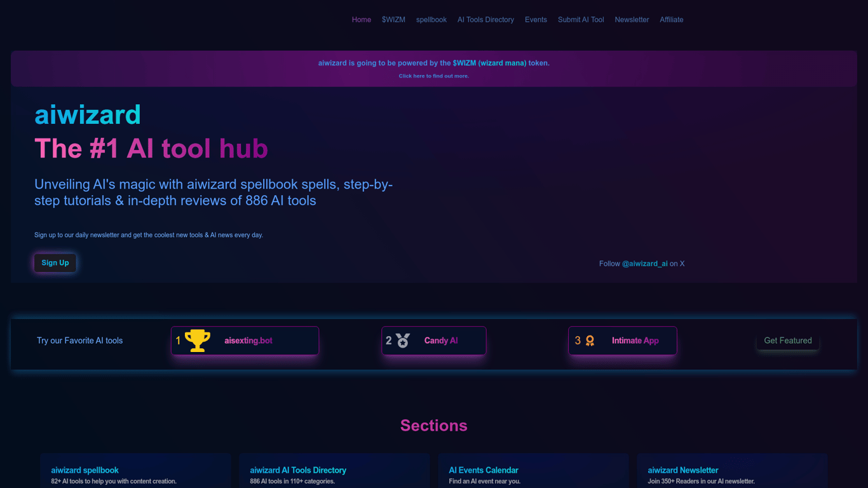This screenshot has width=868, height=488.
Task: Click "886 AI tools in 110+ categories" text
Action: [x=292, y=482]
